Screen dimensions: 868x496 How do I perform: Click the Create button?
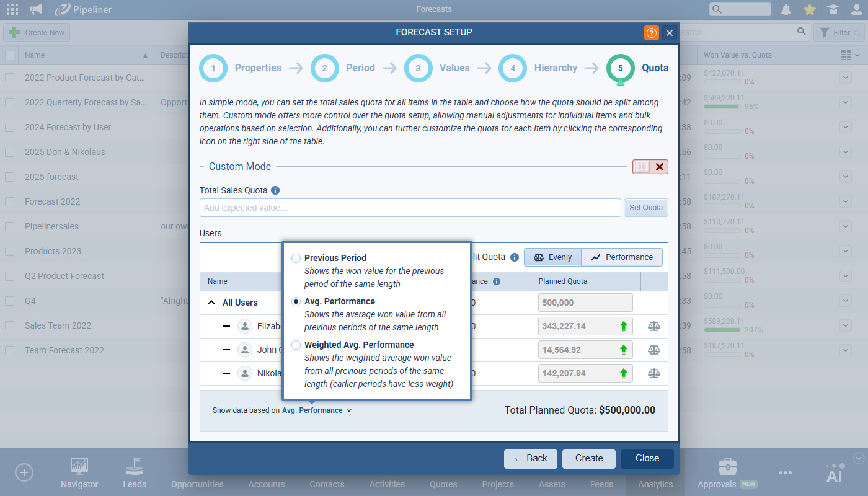tap(588, 458)
